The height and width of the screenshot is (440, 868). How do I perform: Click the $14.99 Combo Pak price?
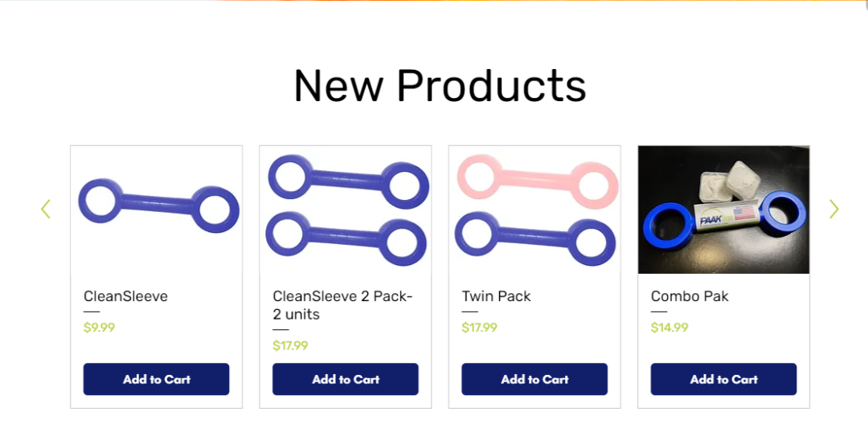click(669, 328)
